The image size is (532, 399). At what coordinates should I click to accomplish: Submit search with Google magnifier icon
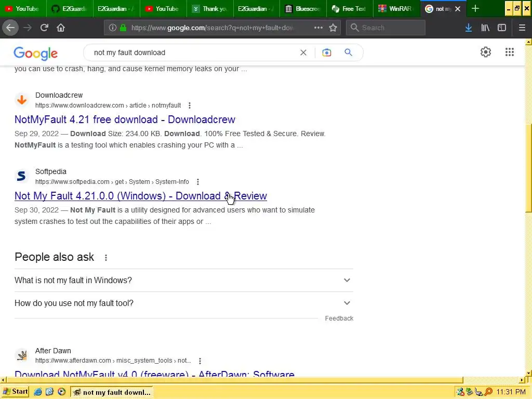coord(348,52)
